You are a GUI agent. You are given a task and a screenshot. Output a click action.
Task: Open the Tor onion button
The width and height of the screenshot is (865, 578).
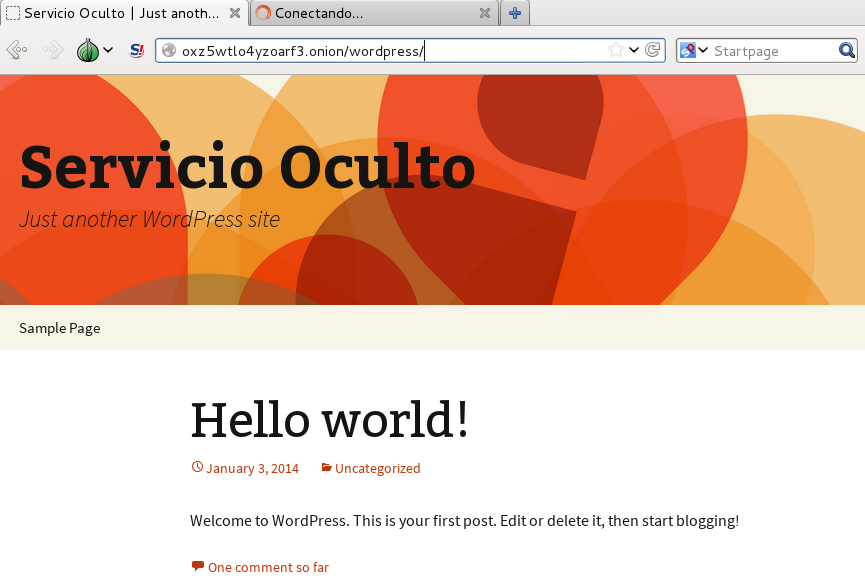click(x=88, y=50)
